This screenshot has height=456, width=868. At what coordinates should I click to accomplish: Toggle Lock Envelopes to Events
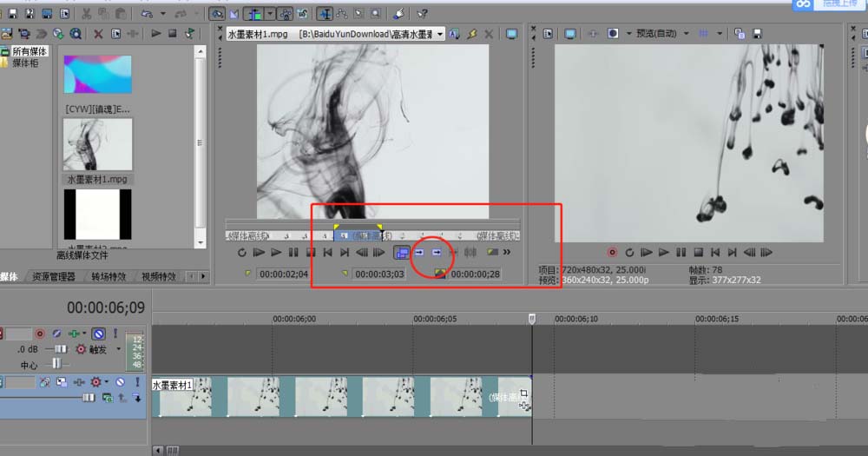point(286,13)
